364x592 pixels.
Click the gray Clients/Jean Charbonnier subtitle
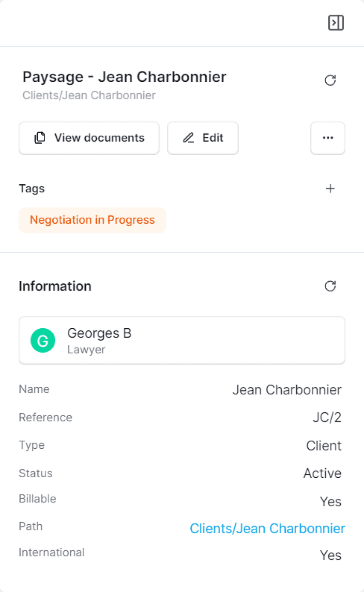pyautogui.click(x=89, y=95)
